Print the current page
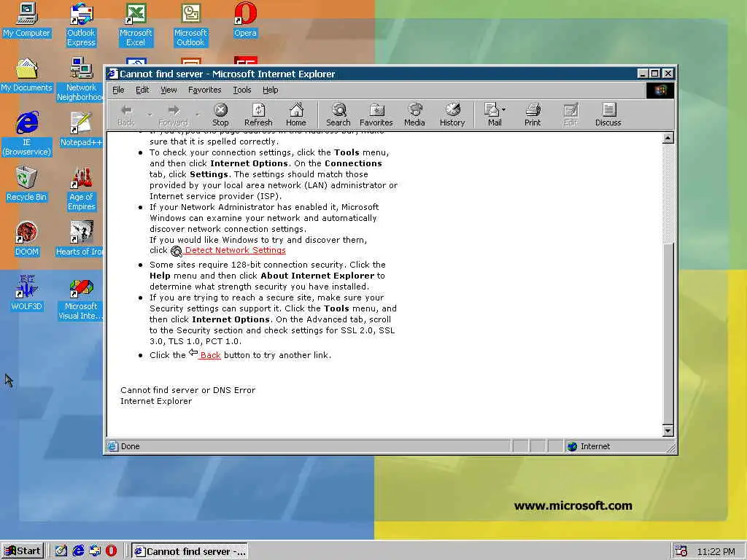Viewport: 747px width, 560px height. [x=533, y=114]
